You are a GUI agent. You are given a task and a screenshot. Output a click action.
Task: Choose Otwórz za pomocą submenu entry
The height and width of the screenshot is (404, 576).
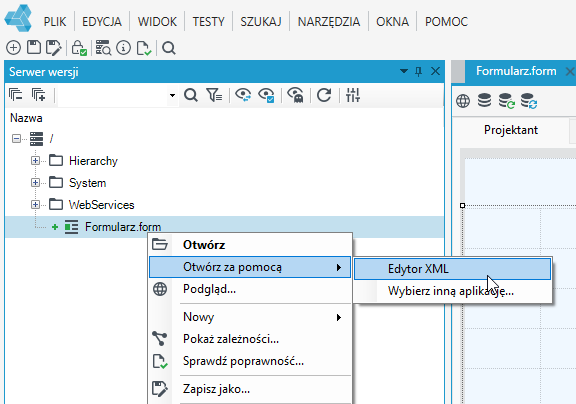click(x=250, y=267)
